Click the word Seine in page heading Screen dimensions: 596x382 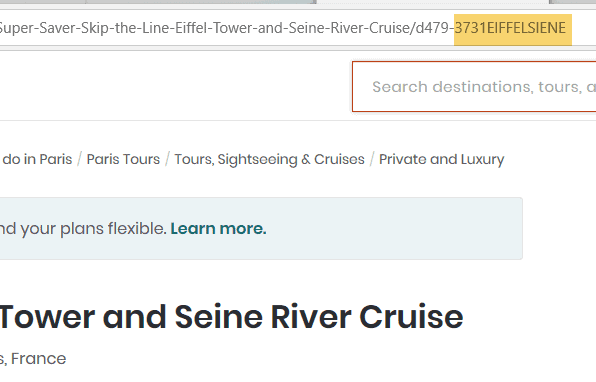[219, 317]
